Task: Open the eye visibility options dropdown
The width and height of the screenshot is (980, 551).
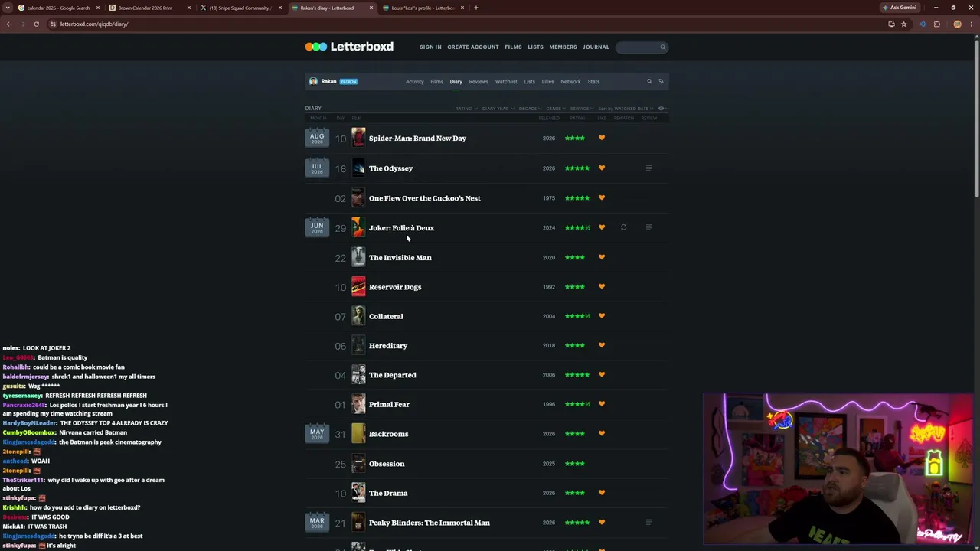Action: pos(662,109)
